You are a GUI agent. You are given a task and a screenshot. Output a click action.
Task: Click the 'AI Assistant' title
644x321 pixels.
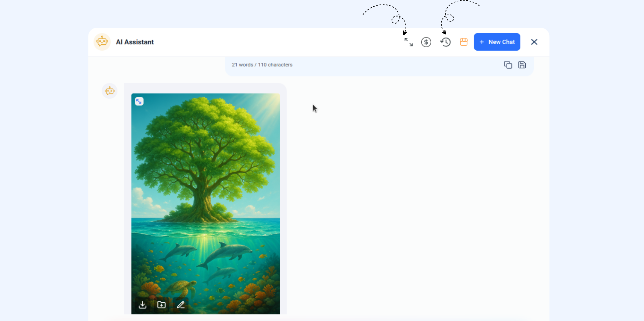pos(135,42)
